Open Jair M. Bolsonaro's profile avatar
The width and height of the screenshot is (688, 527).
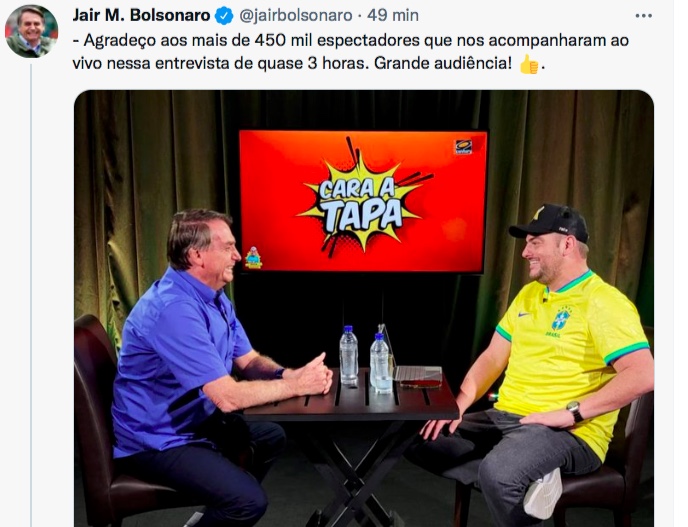[x=31, y=31]
